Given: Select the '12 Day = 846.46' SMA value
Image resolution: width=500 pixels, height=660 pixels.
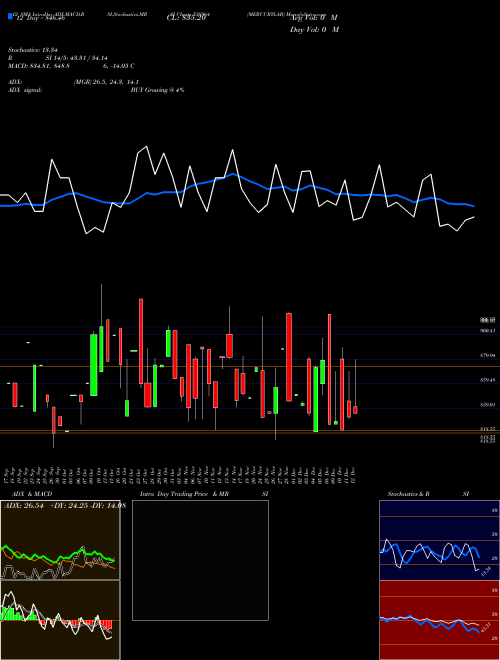Looking at the screenshot, I should (40, 18).
